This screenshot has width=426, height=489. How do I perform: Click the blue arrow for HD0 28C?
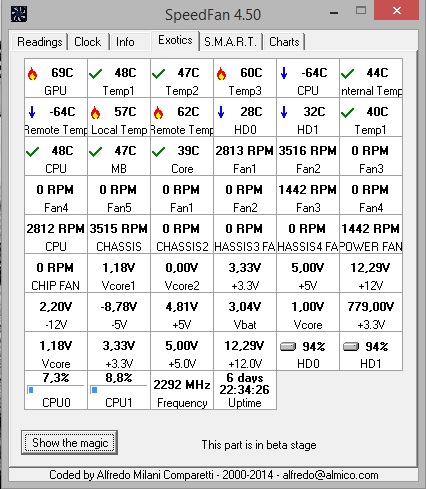pyautogui.click(x=221, y=112)
